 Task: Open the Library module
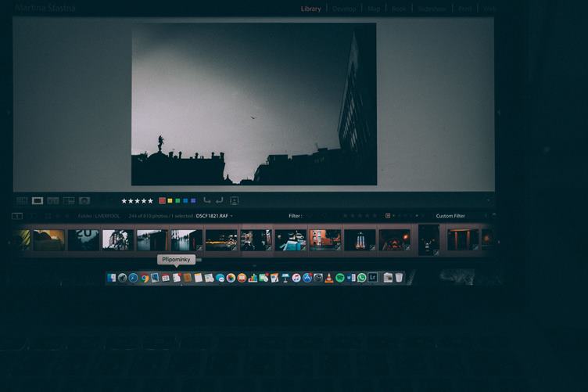click(311, 9)
